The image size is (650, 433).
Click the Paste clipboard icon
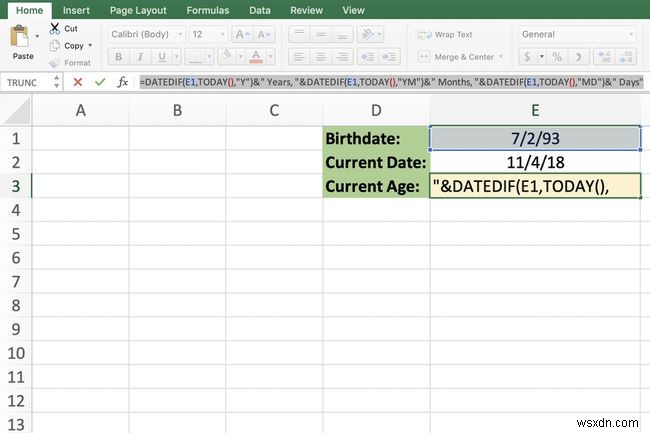[22, 39]
